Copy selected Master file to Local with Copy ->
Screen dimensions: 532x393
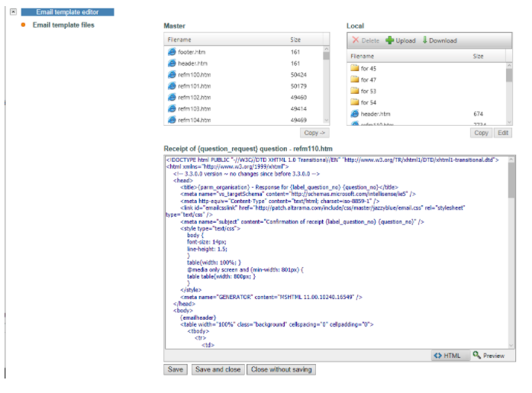314,133
